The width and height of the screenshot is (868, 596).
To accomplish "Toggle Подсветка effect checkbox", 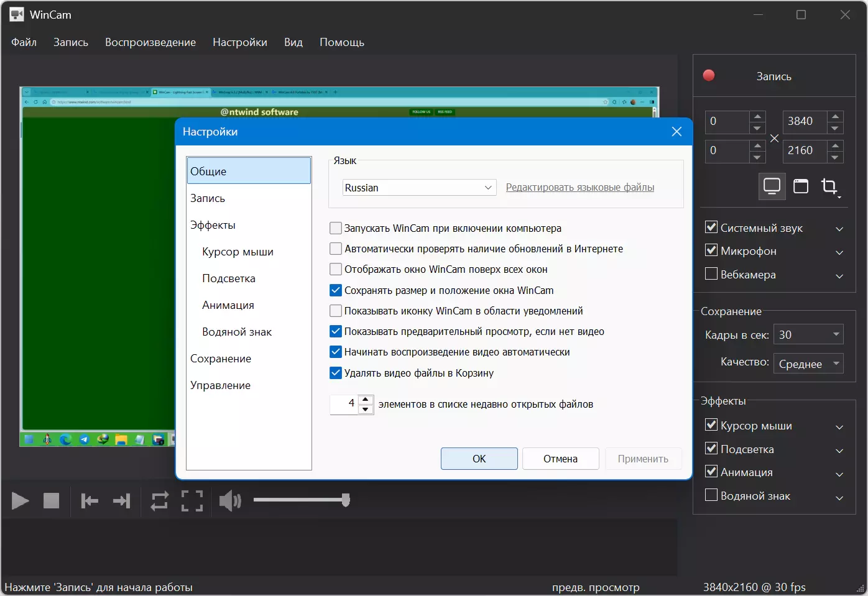I will 711,448.
